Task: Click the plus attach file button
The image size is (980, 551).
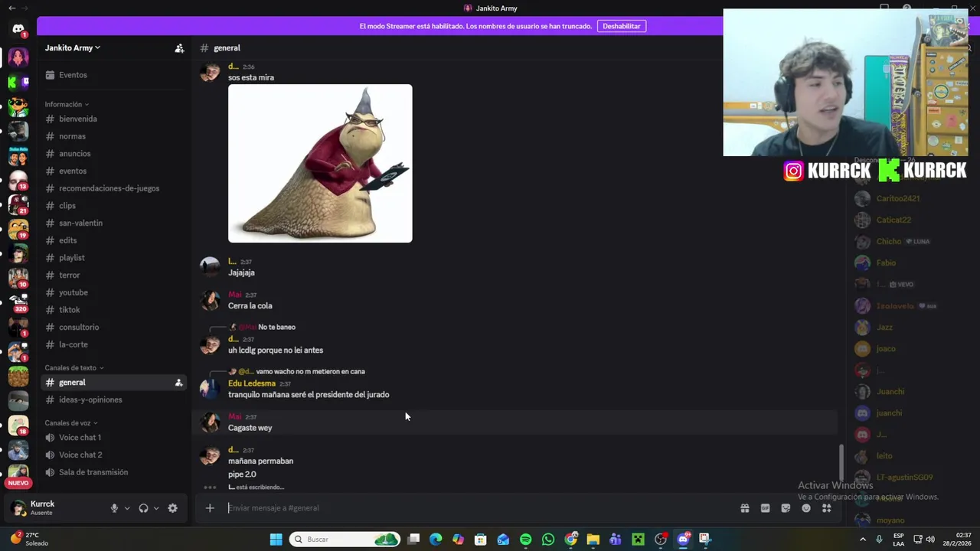Action: coord(210,508)
